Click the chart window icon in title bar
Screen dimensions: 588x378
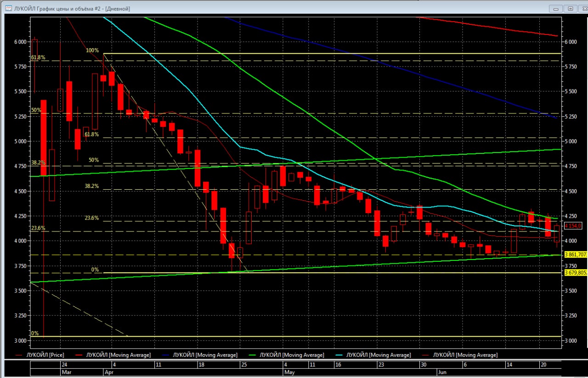(x=8, y=8)
